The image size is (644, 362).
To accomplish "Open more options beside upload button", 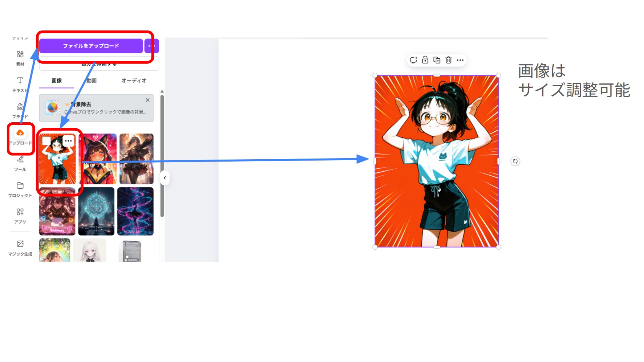I will pos(152,46).
